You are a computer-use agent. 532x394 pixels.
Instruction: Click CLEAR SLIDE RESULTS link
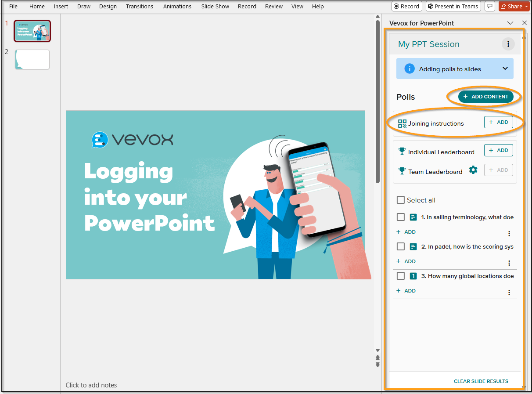point(481,381)
